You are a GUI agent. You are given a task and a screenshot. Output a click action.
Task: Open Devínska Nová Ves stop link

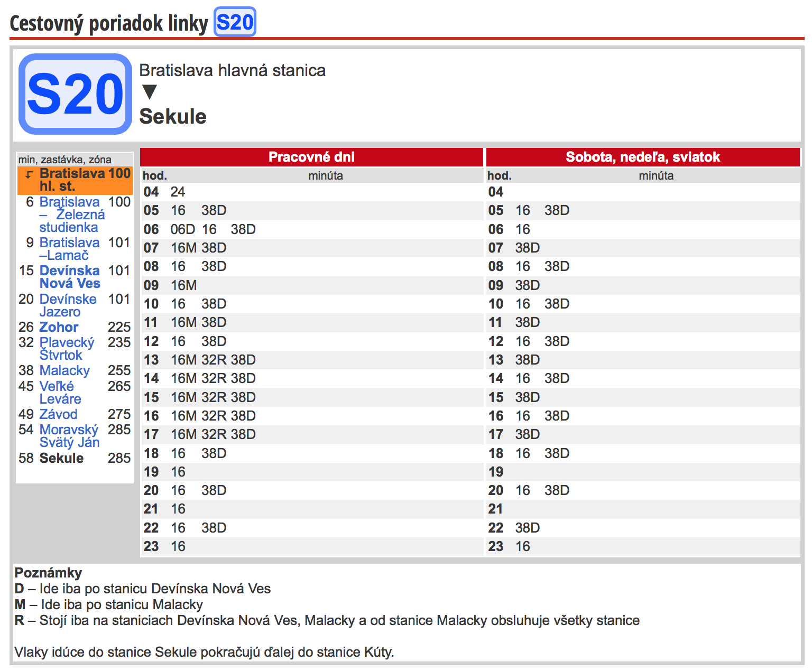click(x=69, y=277)
